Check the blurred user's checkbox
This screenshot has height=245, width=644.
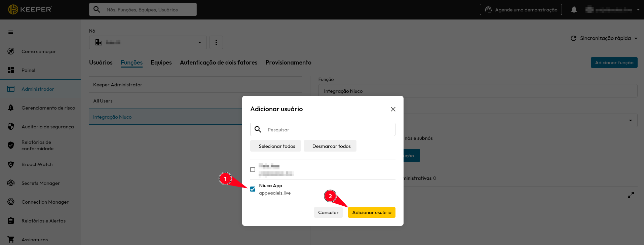click(253, 170)
